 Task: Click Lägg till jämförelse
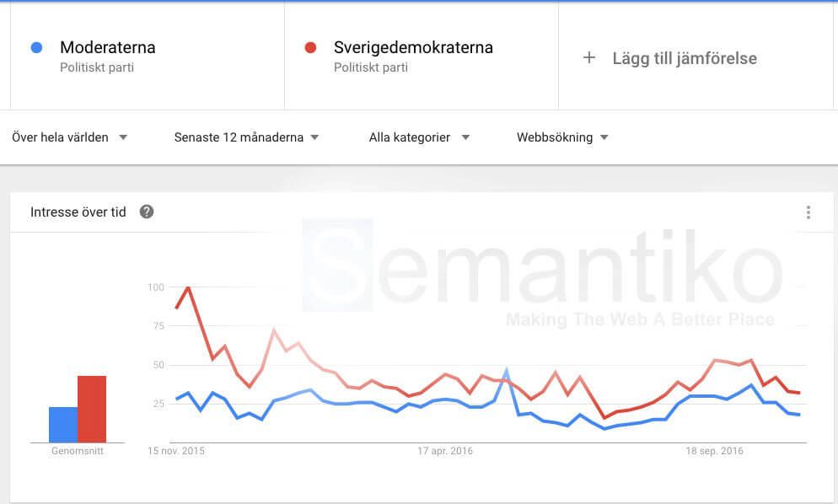(685, 58)
